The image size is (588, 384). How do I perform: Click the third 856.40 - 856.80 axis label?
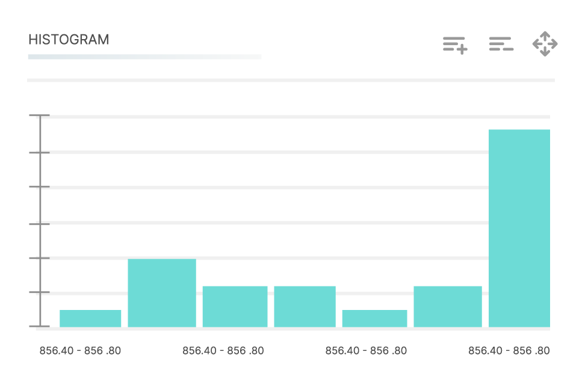coord(366,351)
